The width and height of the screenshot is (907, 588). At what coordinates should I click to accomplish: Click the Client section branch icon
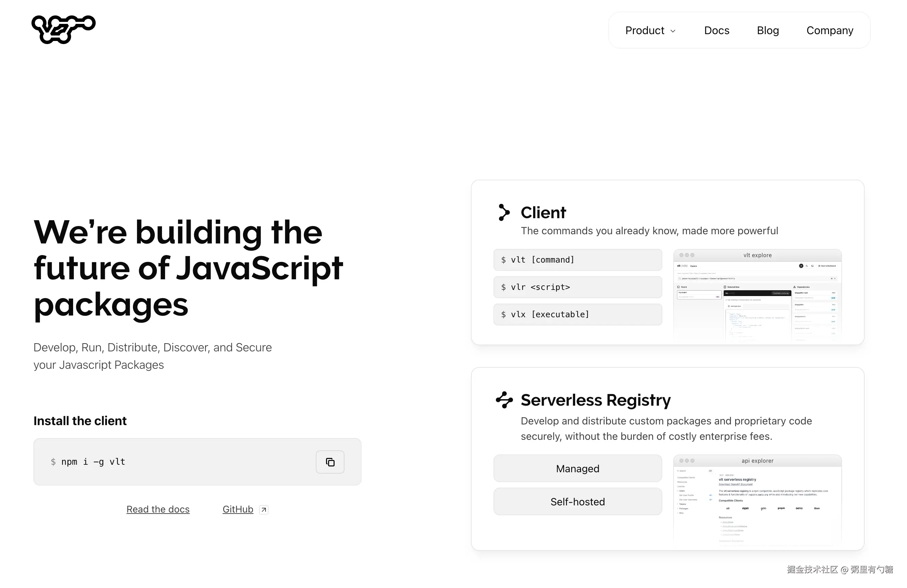pyautogui.click(x=504, y=212)
